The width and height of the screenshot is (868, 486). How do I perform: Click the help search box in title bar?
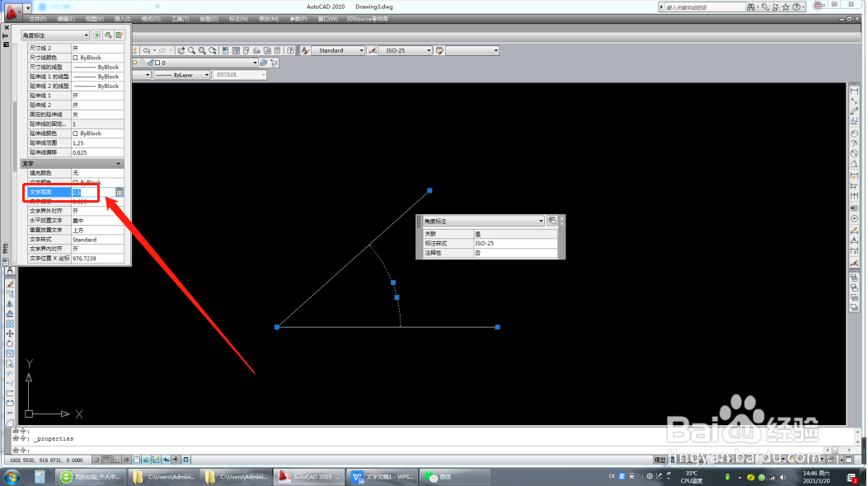704,7
